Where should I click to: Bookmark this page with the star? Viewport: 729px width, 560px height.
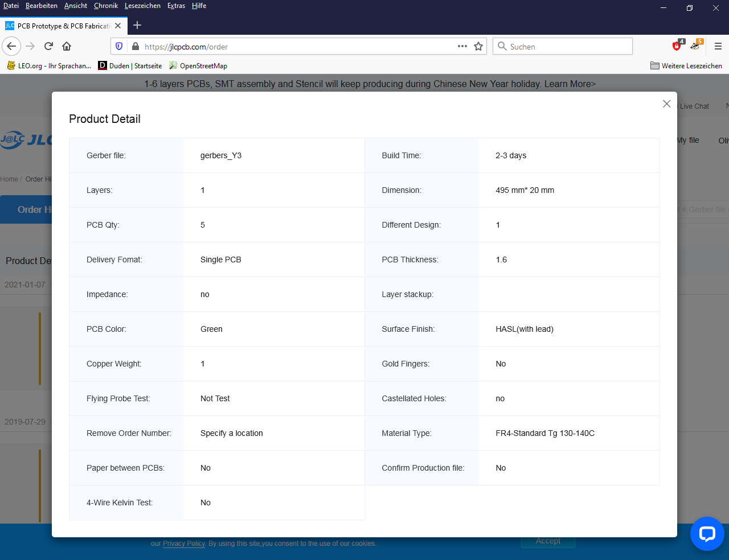(x=478, y=46)
